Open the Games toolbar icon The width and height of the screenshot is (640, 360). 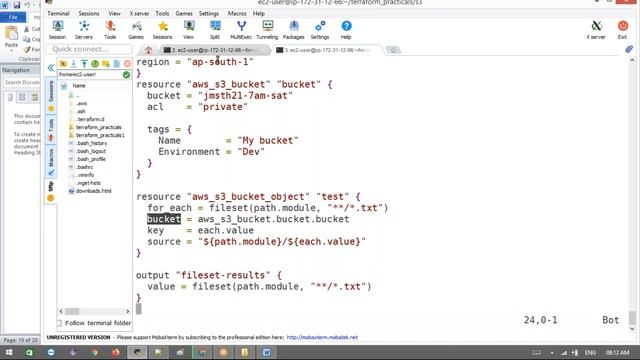click(x=136, y=30)
